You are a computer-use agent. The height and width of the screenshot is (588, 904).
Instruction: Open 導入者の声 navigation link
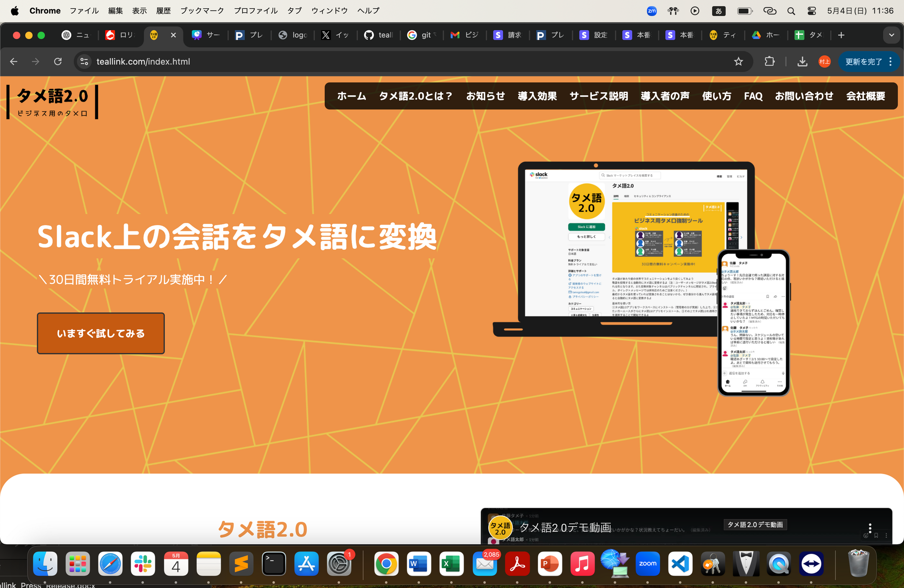tap(665, 96)
